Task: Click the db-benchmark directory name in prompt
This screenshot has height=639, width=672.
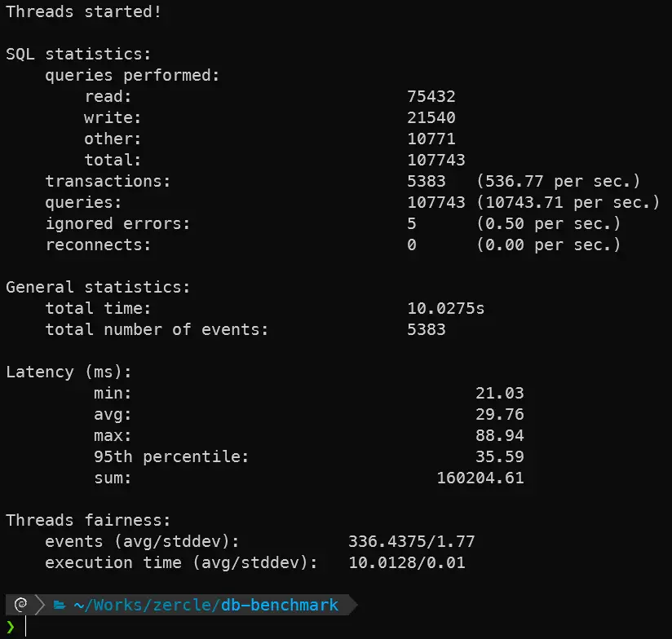Action: 278,605
